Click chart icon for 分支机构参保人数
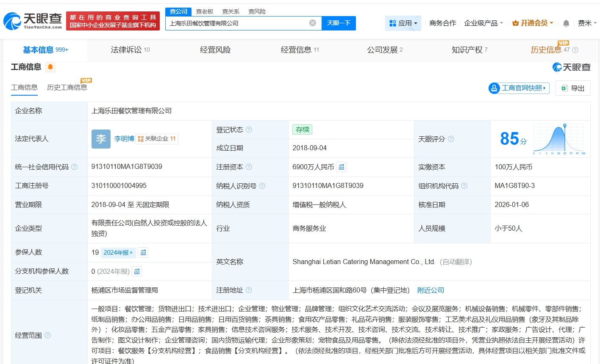 pyautogui.click(x=137, y=271)
